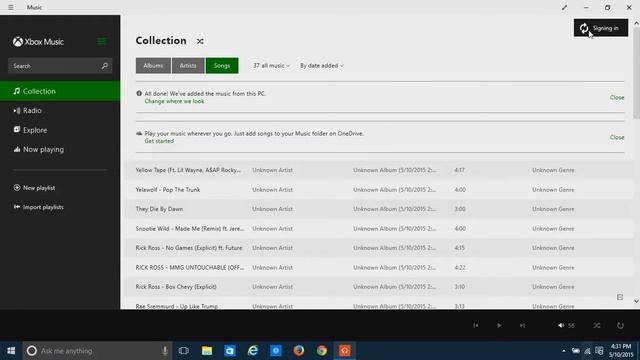Toggle the green sidebar collapse menu icon
This screenshot has width=640, height=360.
[101, 41]
